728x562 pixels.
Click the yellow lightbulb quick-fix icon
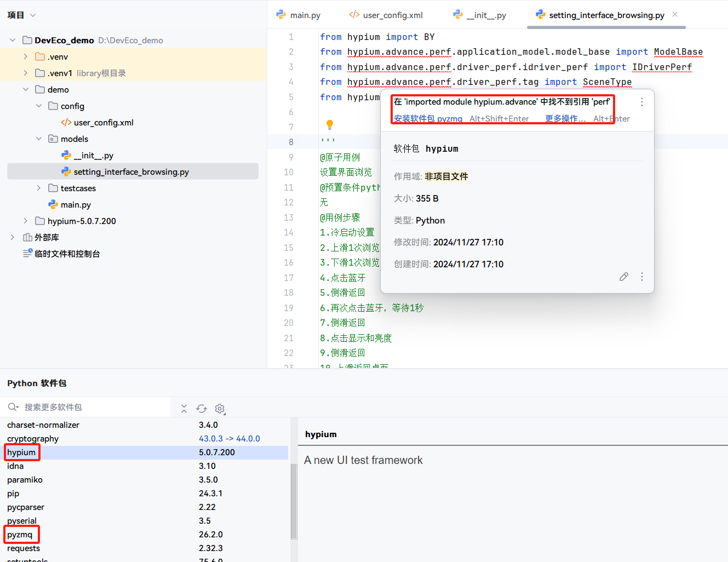pyautogui.click(x=330, y=124)
